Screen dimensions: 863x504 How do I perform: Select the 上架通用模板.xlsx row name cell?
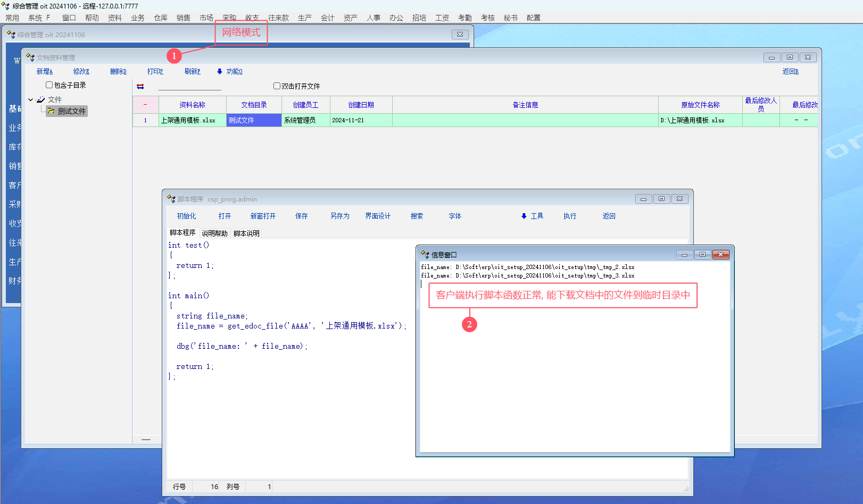(x=192, y=120)
